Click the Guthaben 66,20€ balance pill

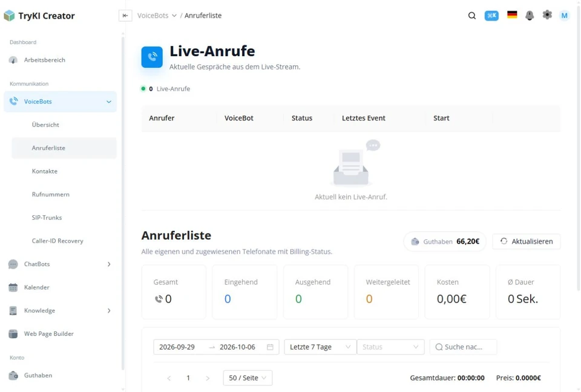pos(445,241)
